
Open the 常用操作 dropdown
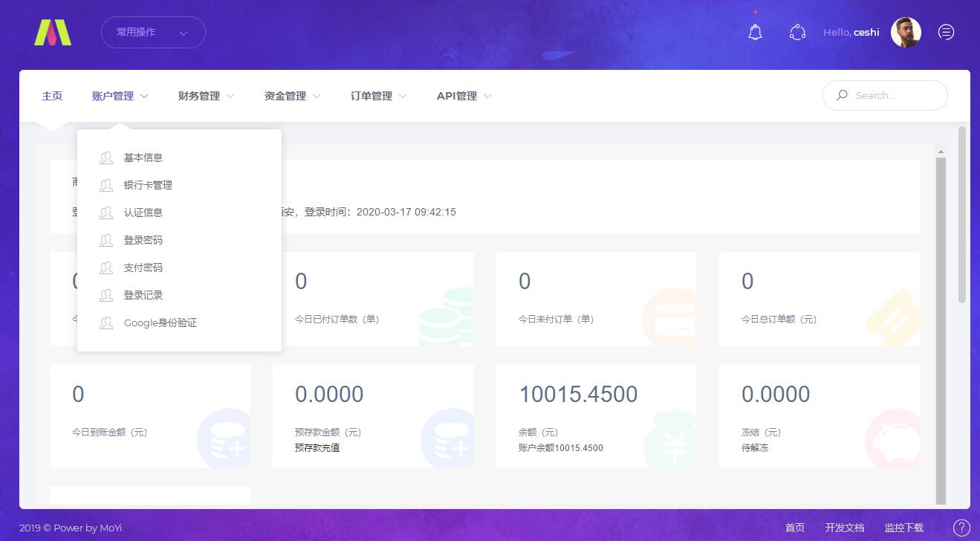(153, 33)
